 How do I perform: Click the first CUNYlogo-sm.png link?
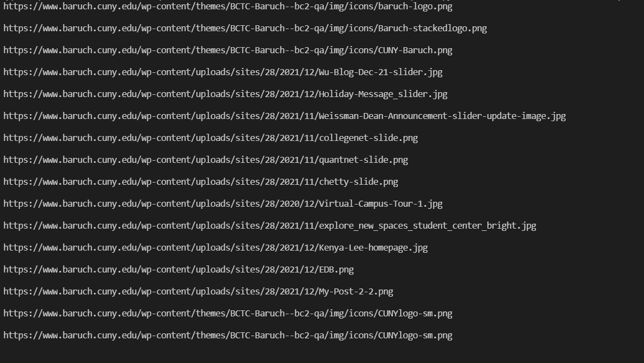[227, 314]
